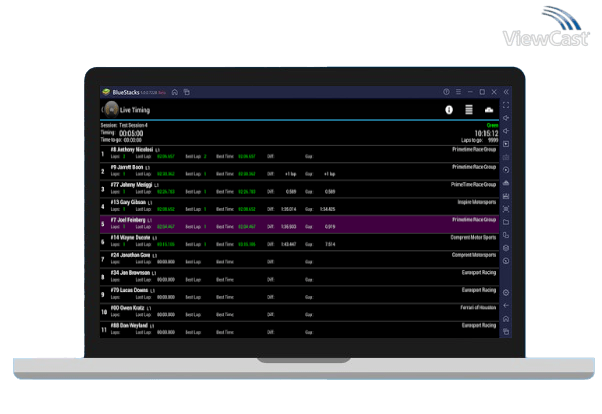
Task: Select row 3 driver #77 Johnny Meriggi
Action: point(299,189)
